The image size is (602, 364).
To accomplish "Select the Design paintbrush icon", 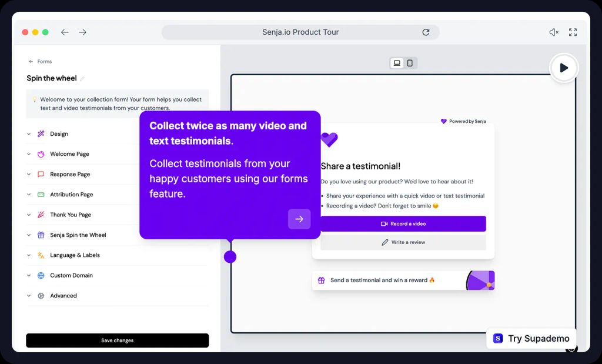I will tap(41, 133).
